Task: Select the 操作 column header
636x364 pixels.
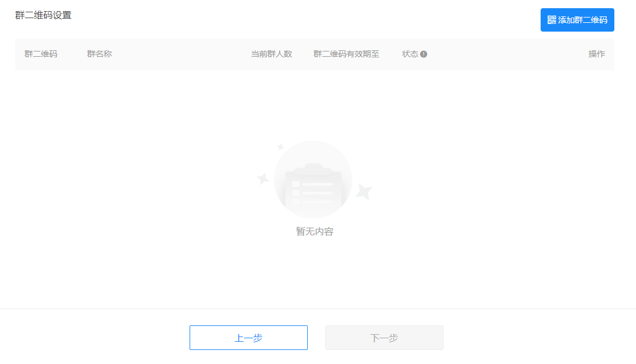Action: (597, 54)
